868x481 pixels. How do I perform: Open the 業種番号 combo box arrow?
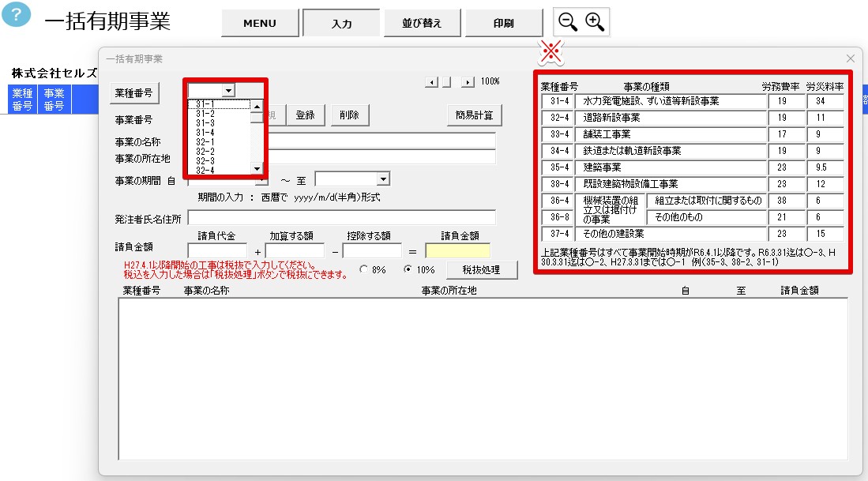coord(228,90)
